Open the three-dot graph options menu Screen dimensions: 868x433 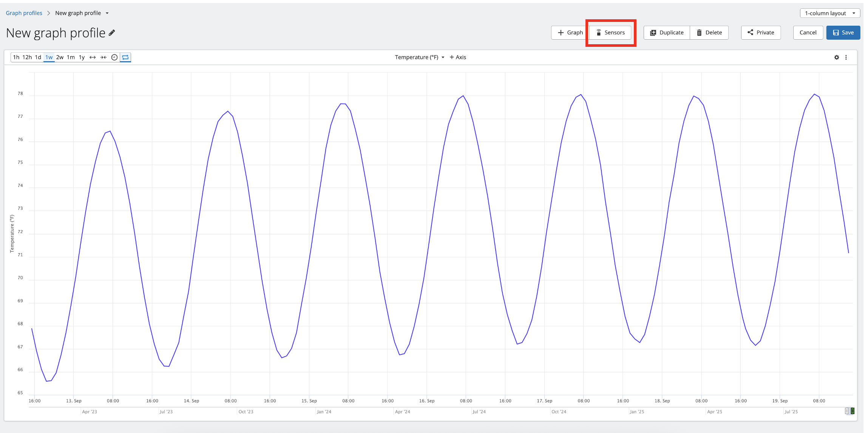(x=846, y=57)
